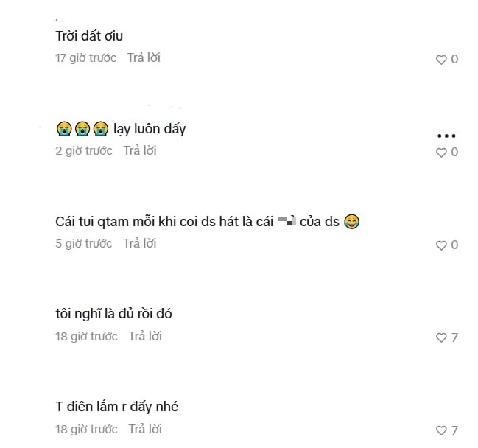The height and width of the screenshot is (448, 478).
Task: Like the "tôi nghĩ là đủ rồi đó" comment
Action: pos(441,337)
